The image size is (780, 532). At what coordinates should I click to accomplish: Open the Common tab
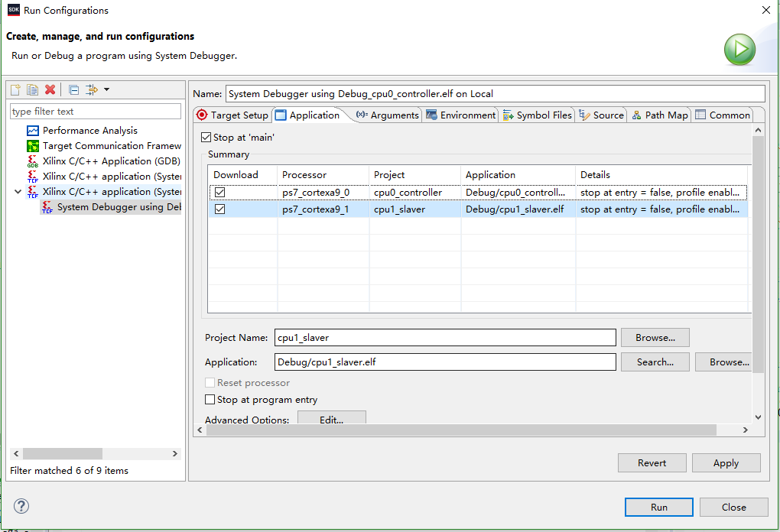point(723,115)
